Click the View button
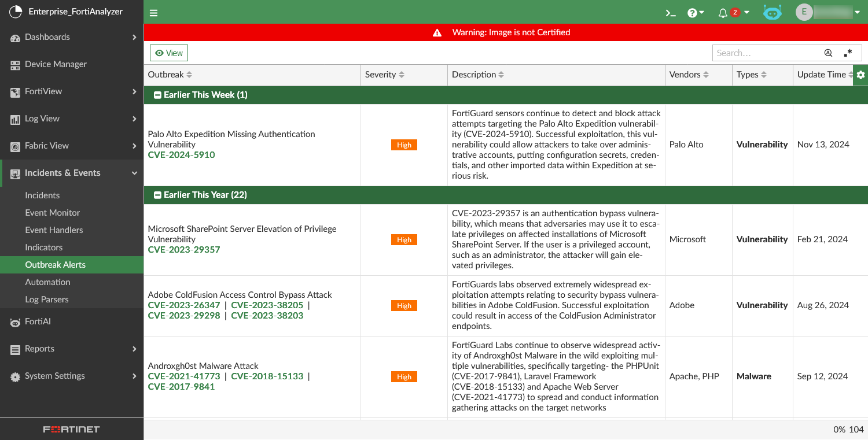The image size is (868, 440). (x=169, y=53)
